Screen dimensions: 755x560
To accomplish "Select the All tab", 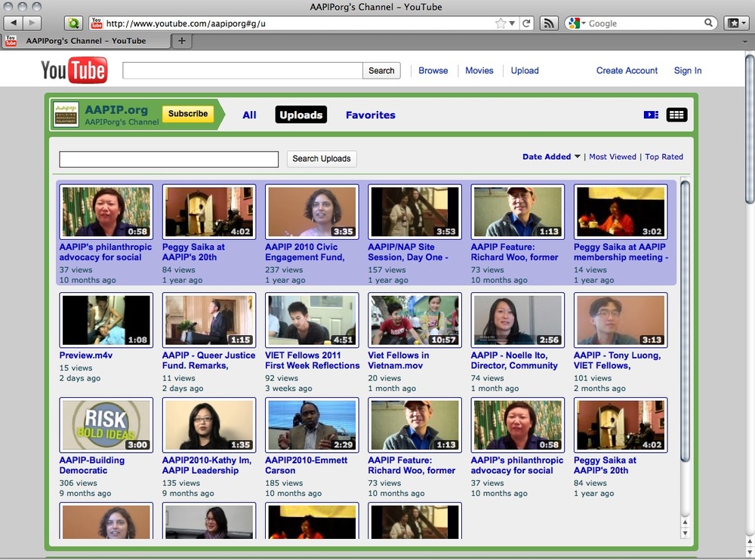I will click(x=249, y=115).
